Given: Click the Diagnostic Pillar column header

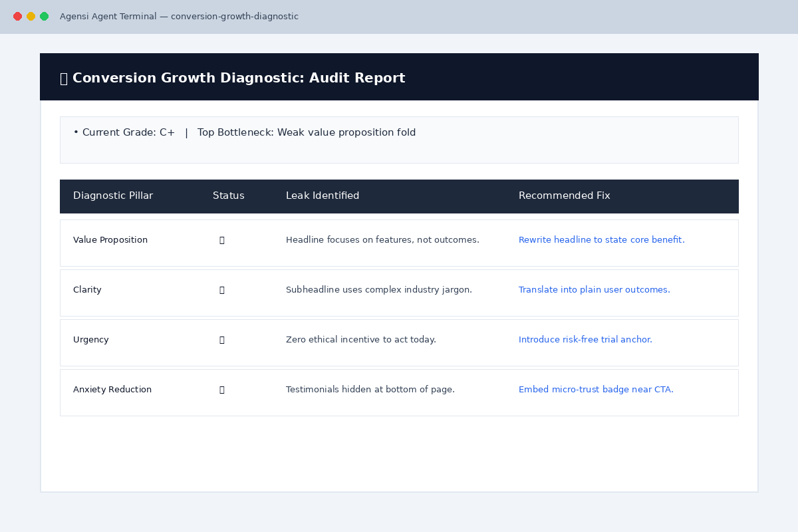Looking at the screenshot, I should pyautogui.click(x=113, y=196).
